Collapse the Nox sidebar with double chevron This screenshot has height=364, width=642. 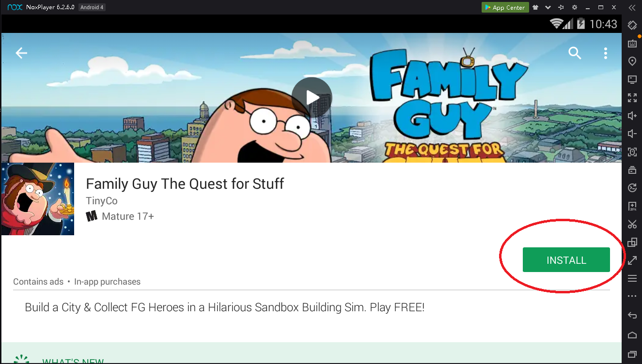632,7
